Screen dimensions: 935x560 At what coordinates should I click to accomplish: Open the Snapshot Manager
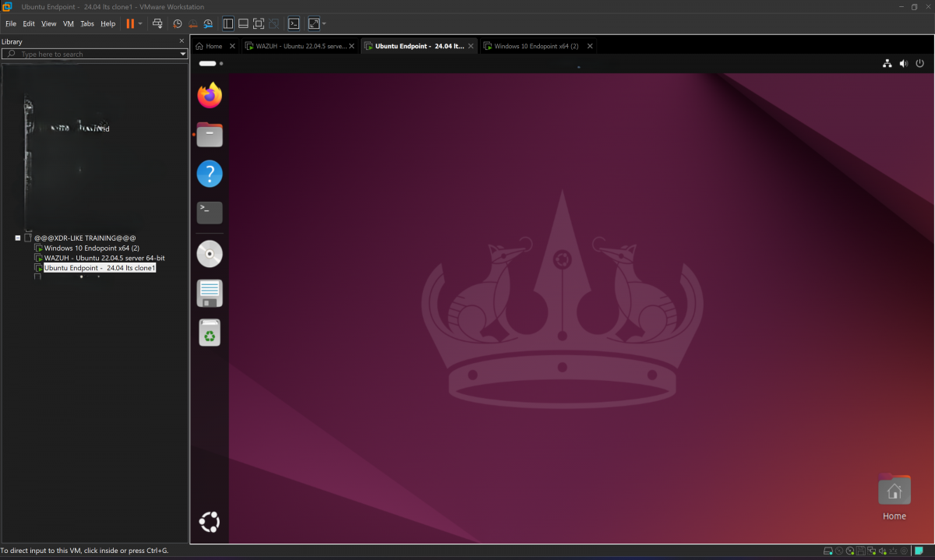(x=208, y=23)
